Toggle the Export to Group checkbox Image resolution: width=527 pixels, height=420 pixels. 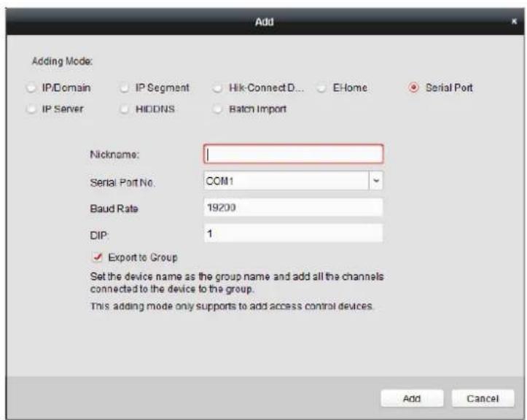click(98, 257)
